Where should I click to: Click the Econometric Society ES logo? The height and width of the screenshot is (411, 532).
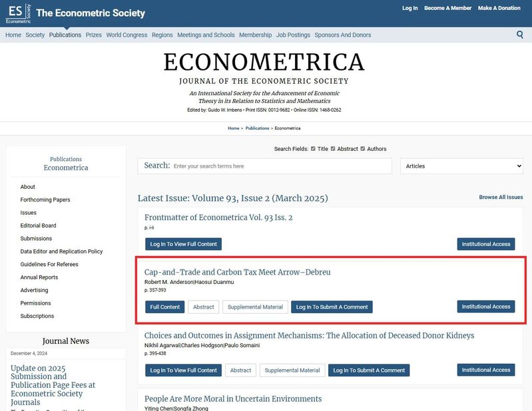click(x=19, y=13)
